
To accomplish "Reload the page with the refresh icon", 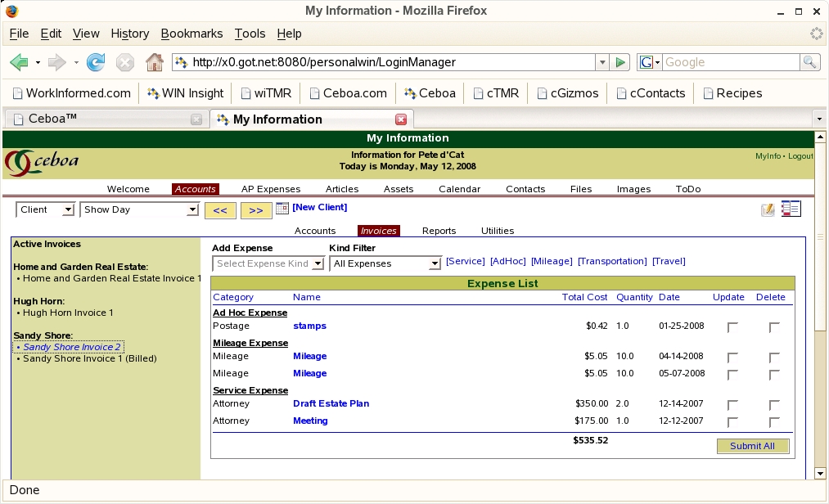I will coord(96,62).
